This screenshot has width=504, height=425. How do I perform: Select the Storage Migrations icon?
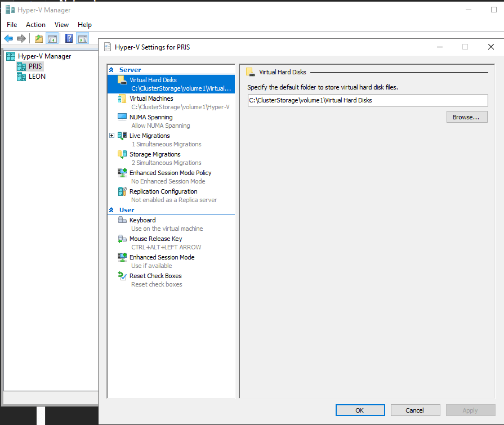coord(122,154)
